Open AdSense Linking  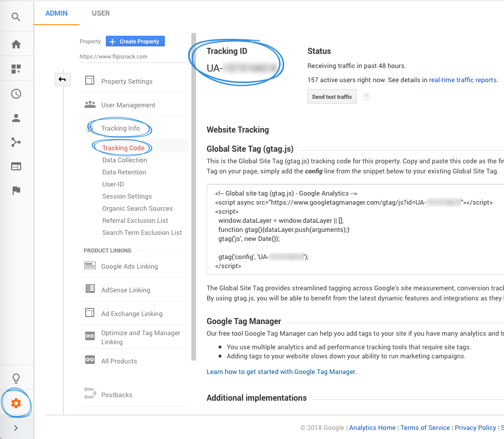pyautogui.click(x=125, y=290)
